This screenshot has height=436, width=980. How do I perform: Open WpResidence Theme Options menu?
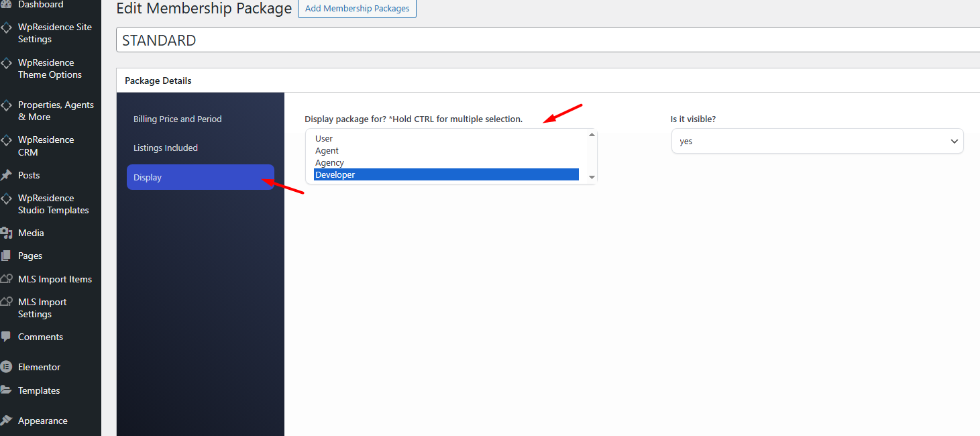[50, 68]
